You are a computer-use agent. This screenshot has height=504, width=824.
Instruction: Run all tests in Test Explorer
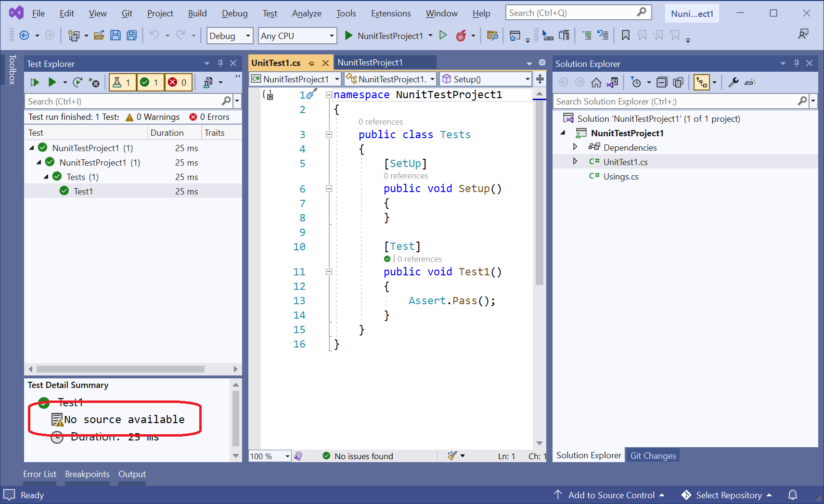(x=34, y=82)
